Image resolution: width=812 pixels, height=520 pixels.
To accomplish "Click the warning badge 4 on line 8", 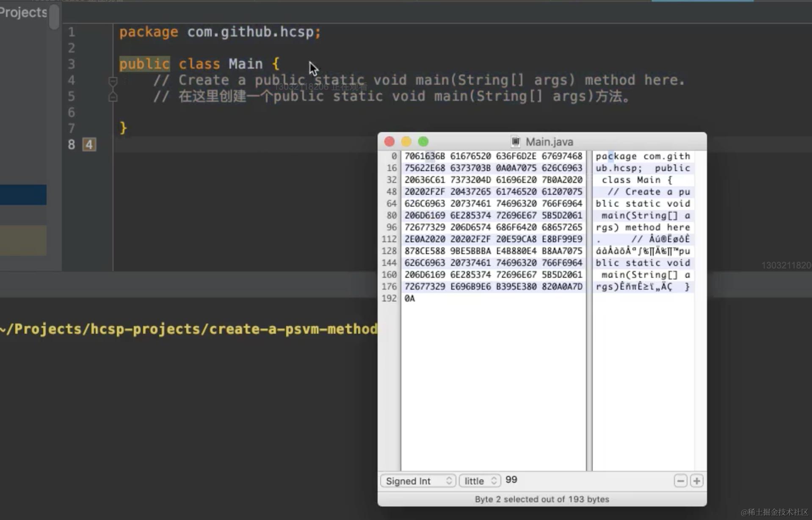I will click(89, 144).
